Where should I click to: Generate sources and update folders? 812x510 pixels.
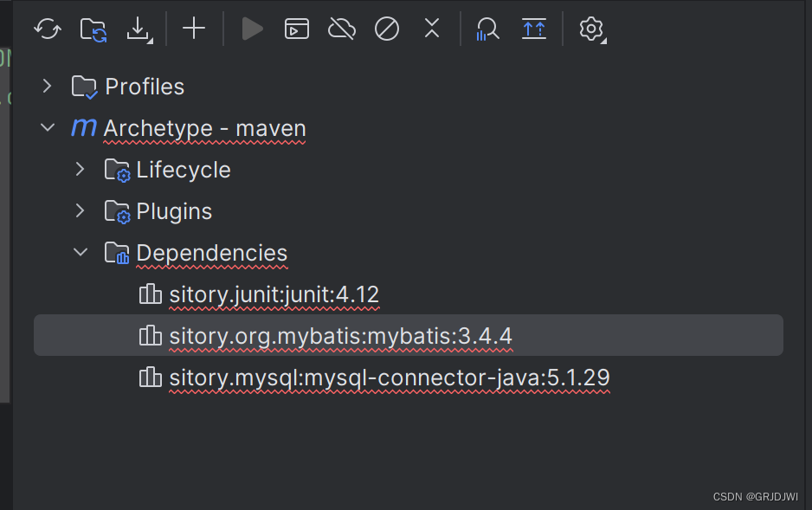coord(93,29)
